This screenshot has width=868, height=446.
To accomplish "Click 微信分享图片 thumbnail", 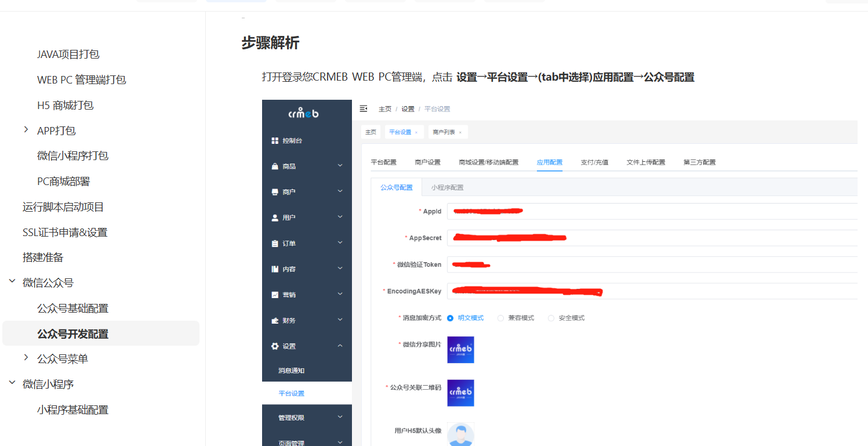I will click(460, 350).
